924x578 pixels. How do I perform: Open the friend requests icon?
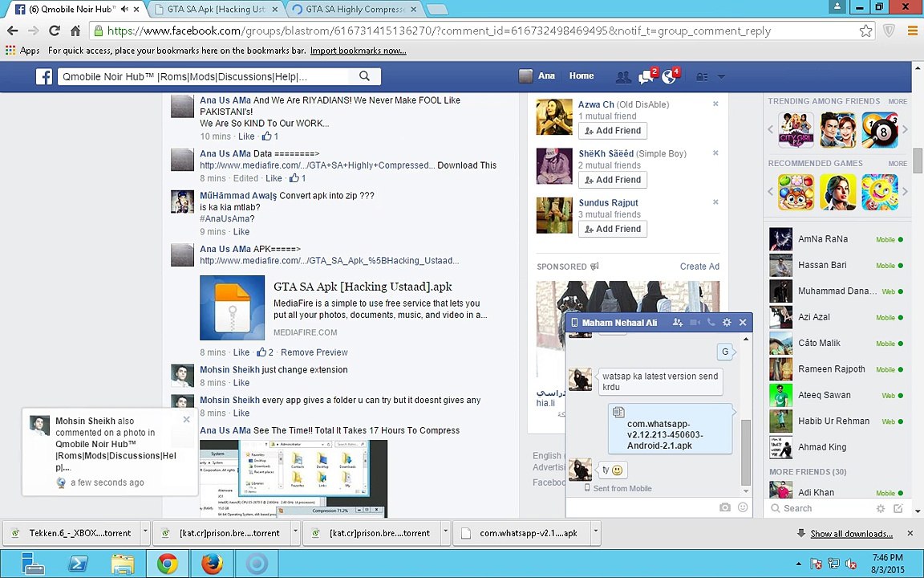[x=622, y=77]
